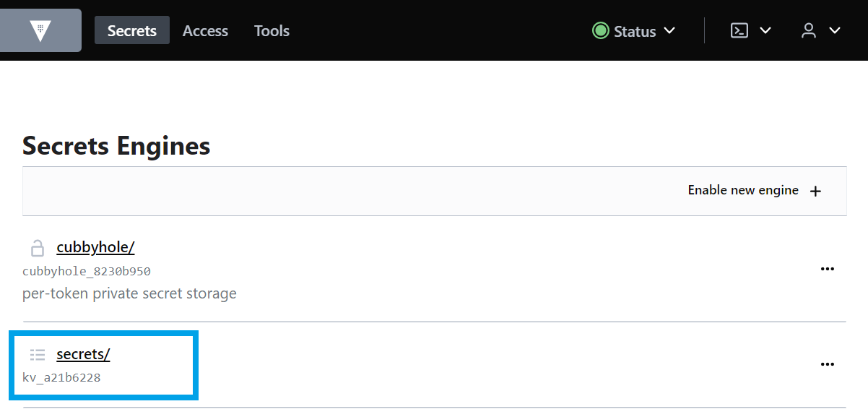Expand the Status dropdown chevron
This screenshot has width=868, height=417.
click(x=669, y=30)
